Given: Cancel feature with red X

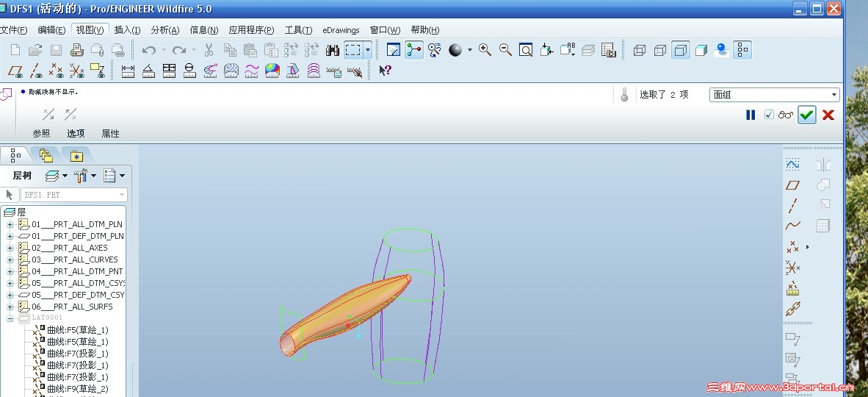Looking at the screenshot, I should [828, 115].
